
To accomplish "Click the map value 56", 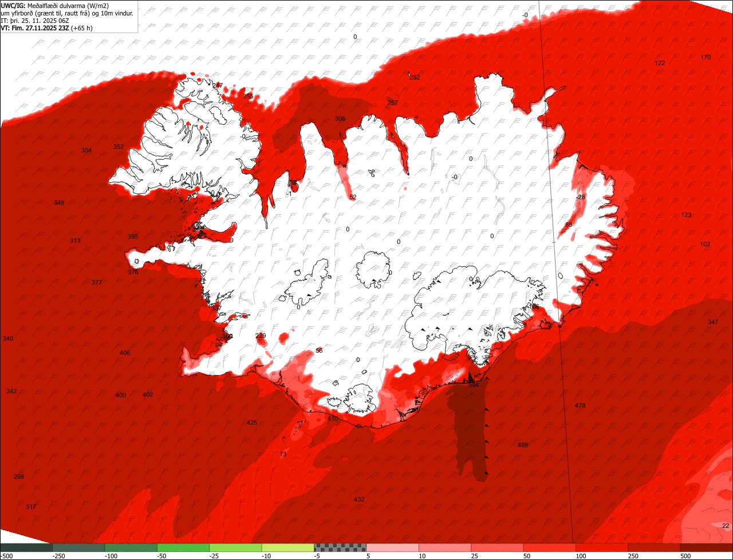I will 319,350.
